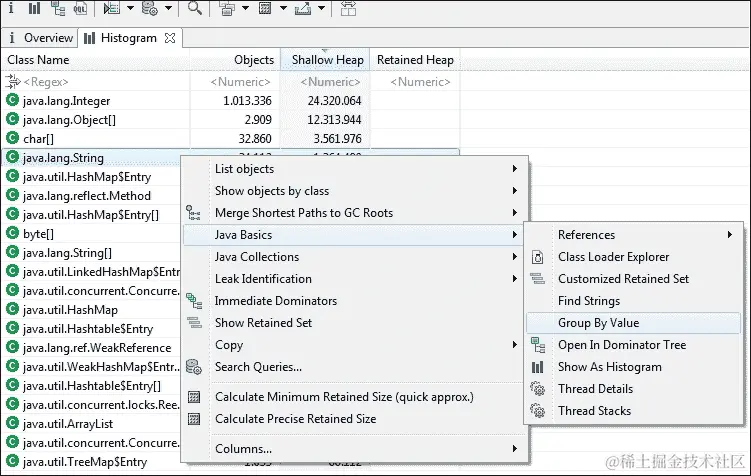Click the Objects Numeric filter field
Viewport: 751px width, 476px height.
click(x=235, y=82)
